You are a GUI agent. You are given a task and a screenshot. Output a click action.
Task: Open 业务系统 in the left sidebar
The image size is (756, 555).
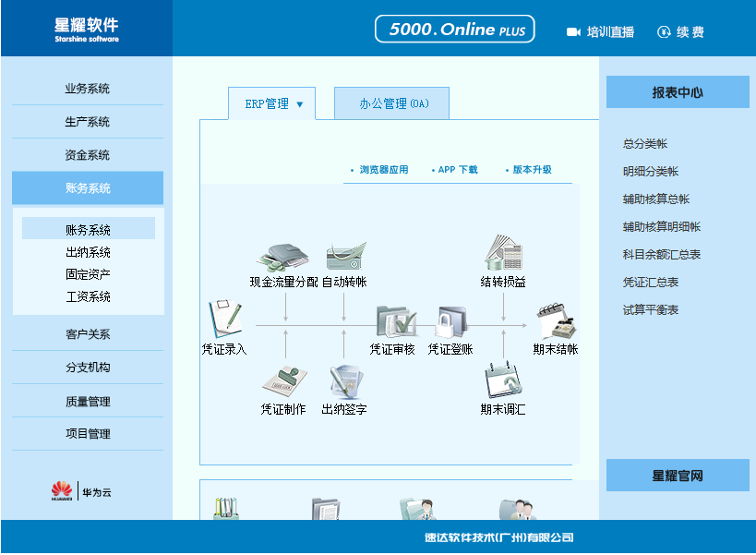(x=88, y=89)
